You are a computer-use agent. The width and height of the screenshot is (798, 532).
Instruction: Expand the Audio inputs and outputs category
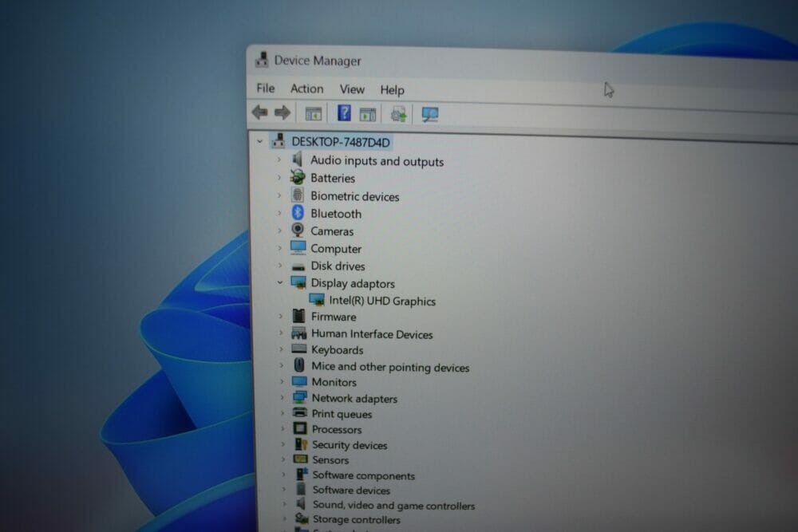pyautogui.click(x=279, y=160)
